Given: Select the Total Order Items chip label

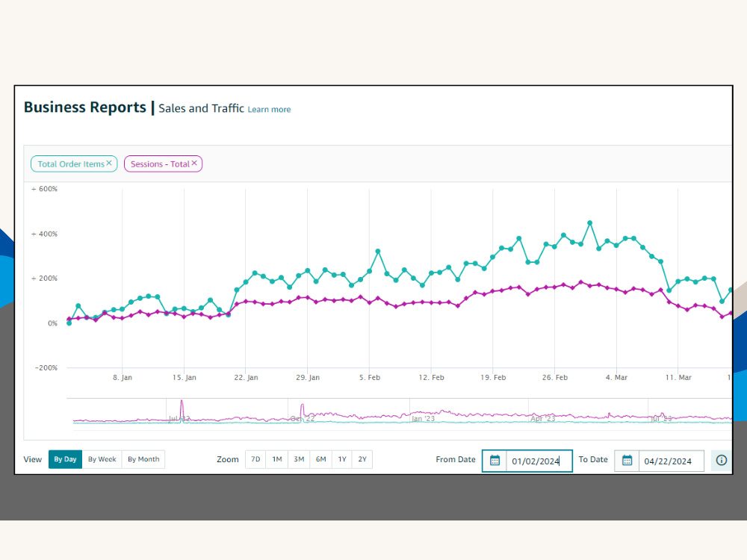Looking at the screenshot, I should pyautogui.click(x=71, y=164).
